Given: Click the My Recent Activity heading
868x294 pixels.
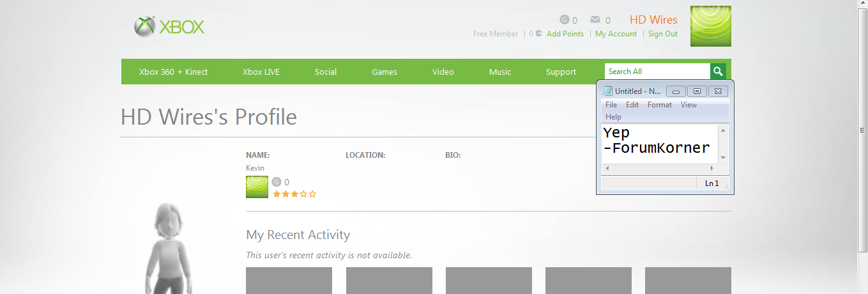Looking at the screenshot, I should [298, 235].
